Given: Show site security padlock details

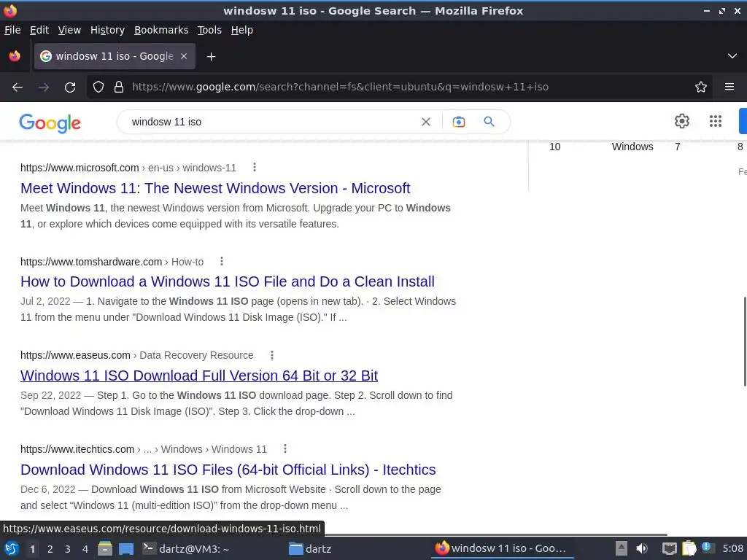Looking at the screenshot, I should pyautogui.click(x=119, y=87).
